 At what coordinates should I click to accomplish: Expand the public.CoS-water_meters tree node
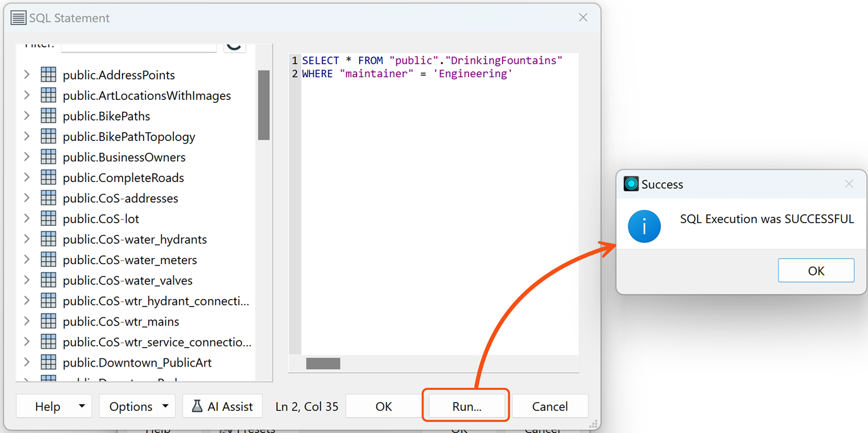27,260
